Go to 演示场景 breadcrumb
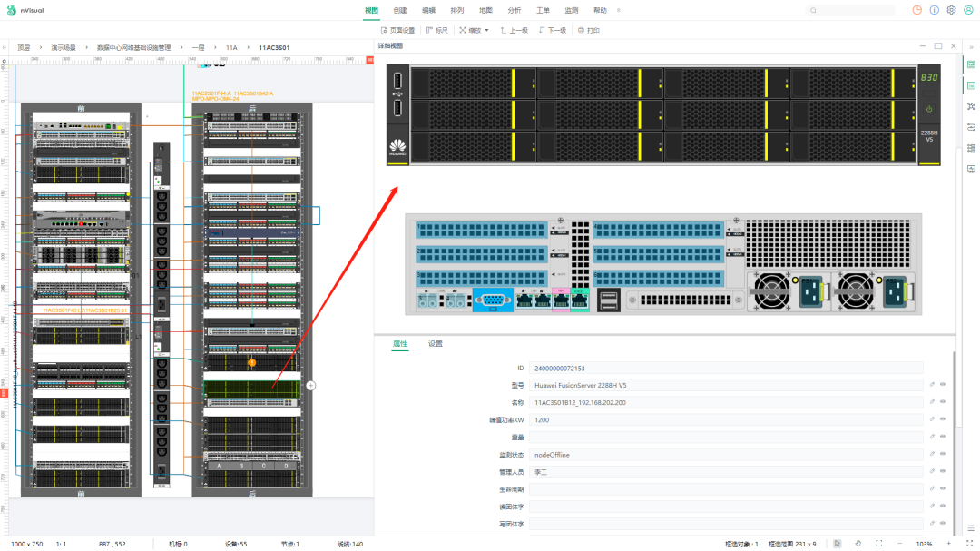This screenshot has width=980, height=551. 64,47
